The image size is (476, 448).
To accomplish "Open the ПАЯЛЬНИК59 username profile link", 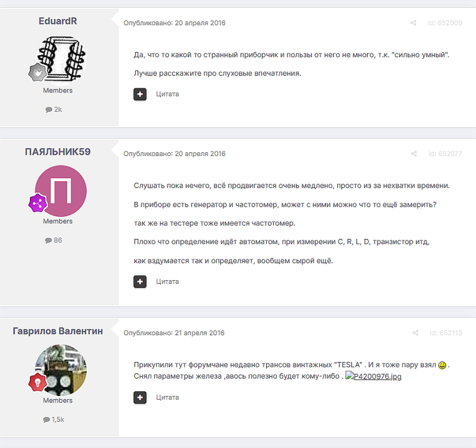I will tap(57, 152).
